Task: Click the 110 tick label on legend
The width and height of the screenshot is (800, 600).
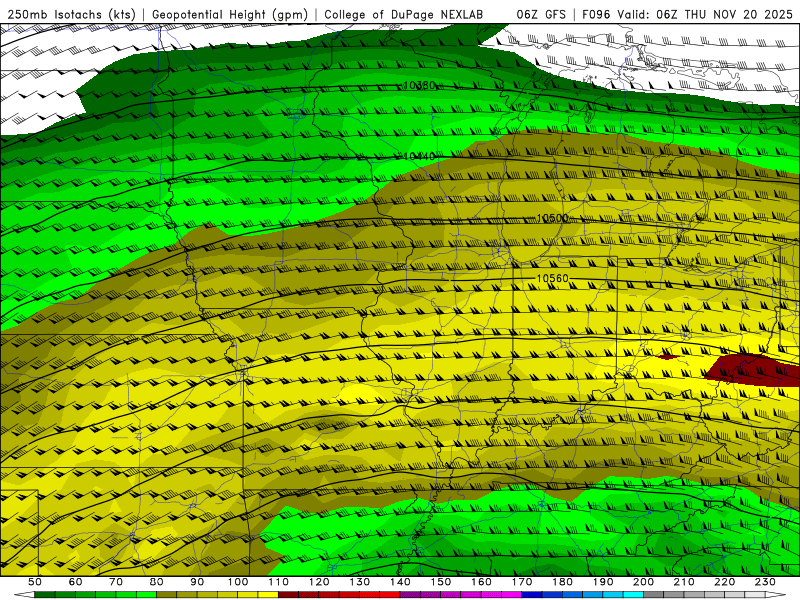Action: 279,582
